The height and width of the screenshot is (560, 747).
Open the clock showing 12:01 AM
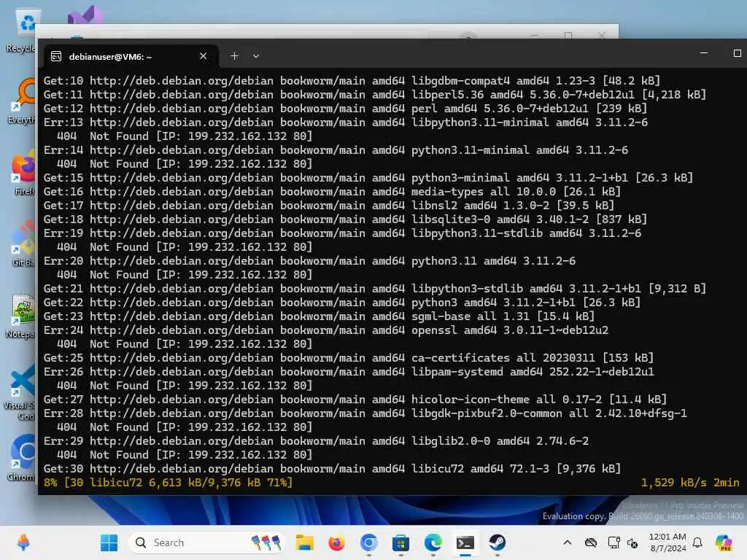pyautogui.click(x=667, y=542)
